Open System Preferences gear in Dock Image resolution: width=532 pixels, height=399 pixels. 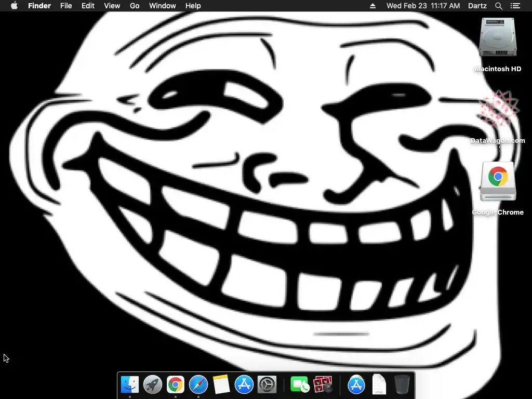[x=267, y=384]
